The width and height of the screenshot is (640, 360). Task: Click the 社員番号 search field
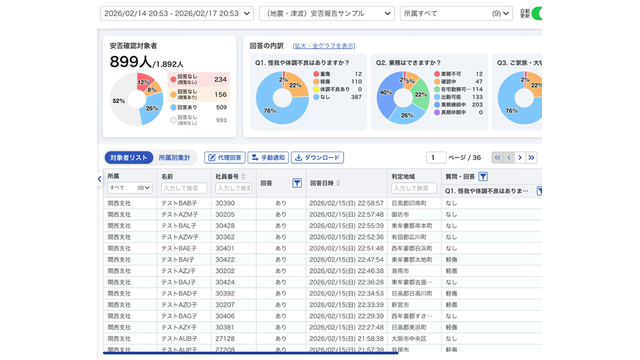point(233,188)
